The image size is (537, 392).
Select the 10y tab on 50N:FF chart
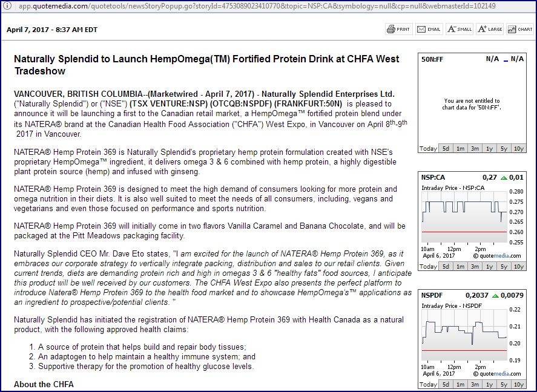(x=518, y=149)
